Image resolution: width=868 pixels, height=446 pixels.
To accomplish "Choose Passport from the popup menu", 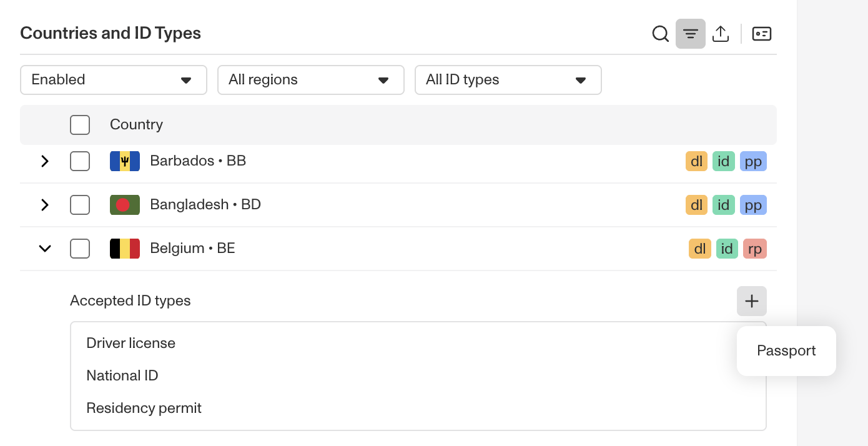I will coord(786,351).
